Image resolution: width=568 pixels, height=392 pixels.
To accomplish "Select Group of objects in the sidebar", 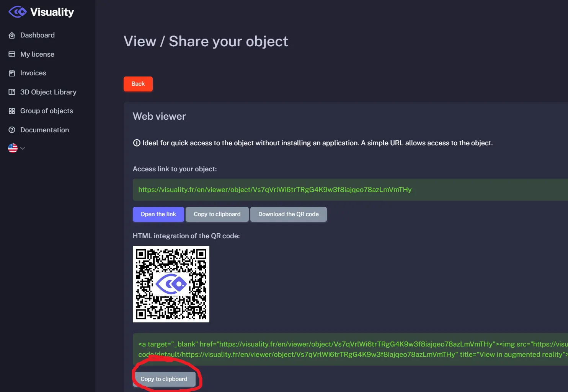I will pyautogui.click(x=46, y=111).
